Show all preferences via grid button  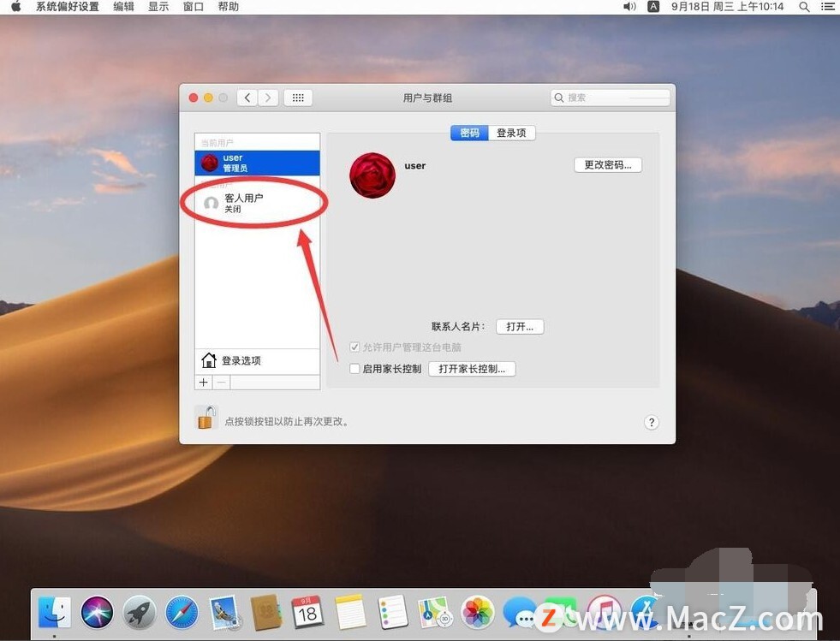pyautogui.click(x=298, y=98)
